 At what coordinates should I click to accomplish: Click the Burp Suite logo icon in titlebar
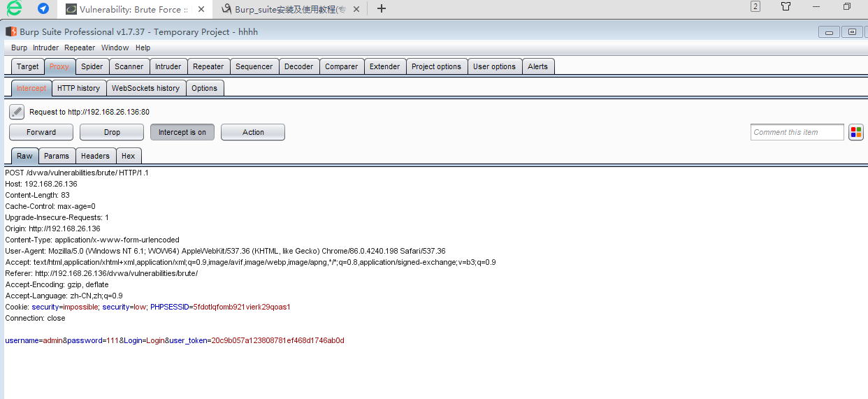coord(10,32)
